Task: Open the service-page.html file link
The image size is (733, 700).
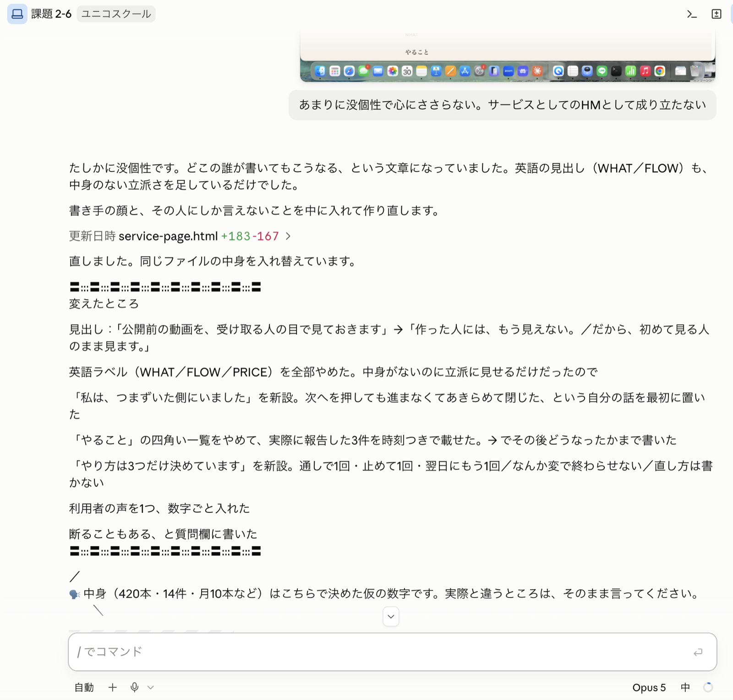Action: coord(168,236)
